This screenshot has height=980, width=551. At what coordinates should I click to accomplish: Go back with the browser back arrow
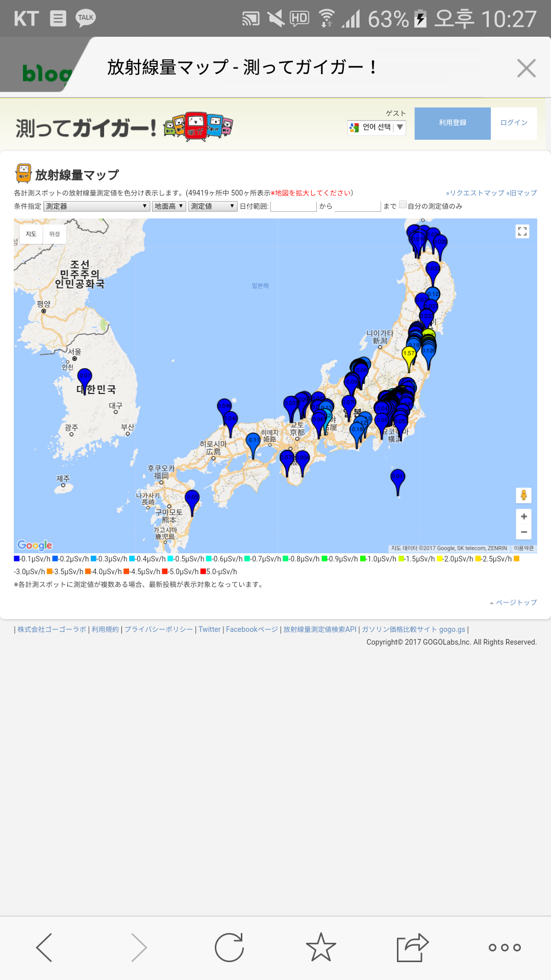pyautogui.click(x=44, y=947)
